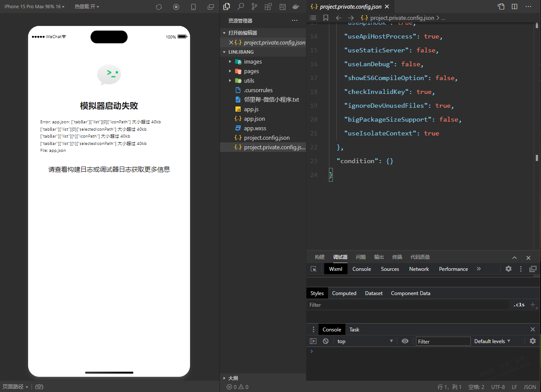Click the console drawer vertical dots
This screenshot has width=541, height=392.
click(314, 329)
